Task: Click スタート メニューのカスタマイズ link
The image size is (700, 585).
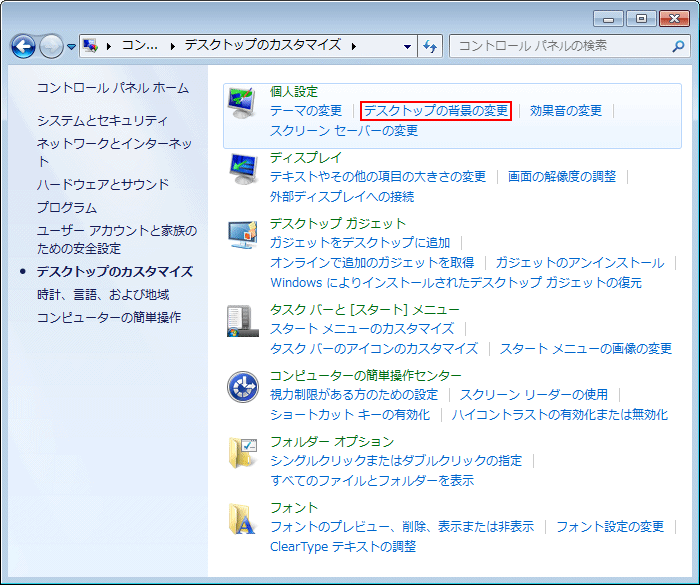Action: click(362, 329)
